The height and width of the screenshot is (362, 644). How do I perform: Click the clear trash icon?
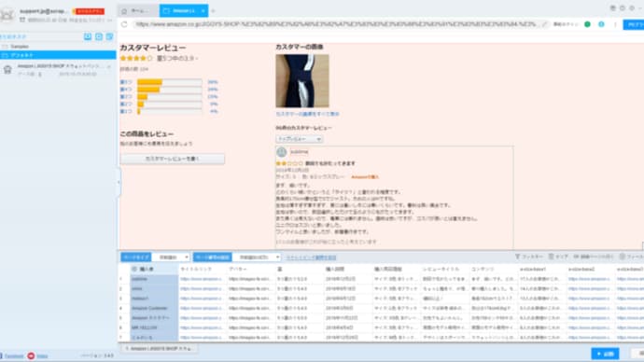[552, 257]
